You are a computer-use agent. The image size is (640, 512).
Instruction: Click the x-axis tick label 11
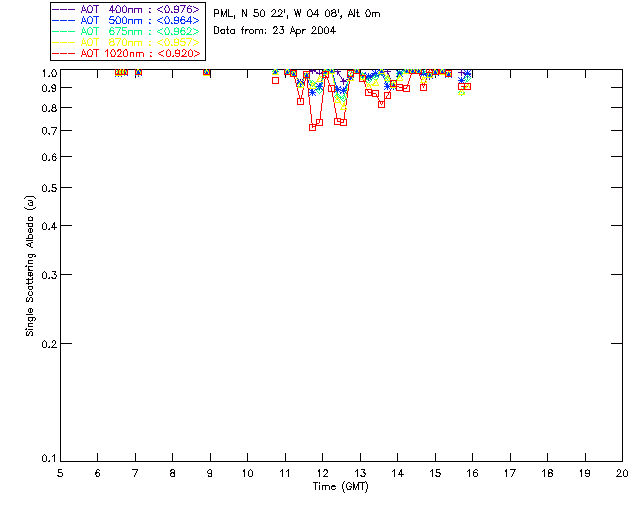[285, 473]
